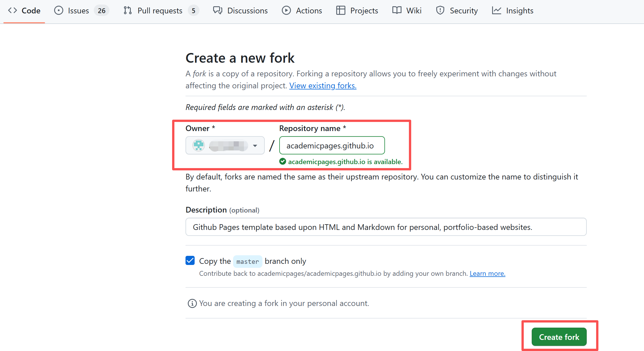Image resolution: width=644 pixels, height=351 pixels.
Task: Switch to the Issues tab
Action: pos(78,10)
